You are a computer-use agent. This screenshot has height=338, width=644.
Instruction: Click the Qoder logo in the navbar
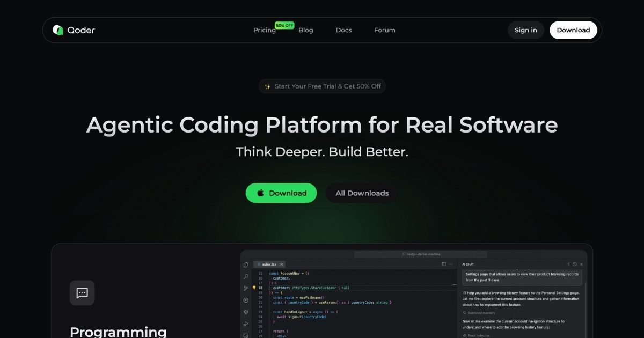(74, 30)
